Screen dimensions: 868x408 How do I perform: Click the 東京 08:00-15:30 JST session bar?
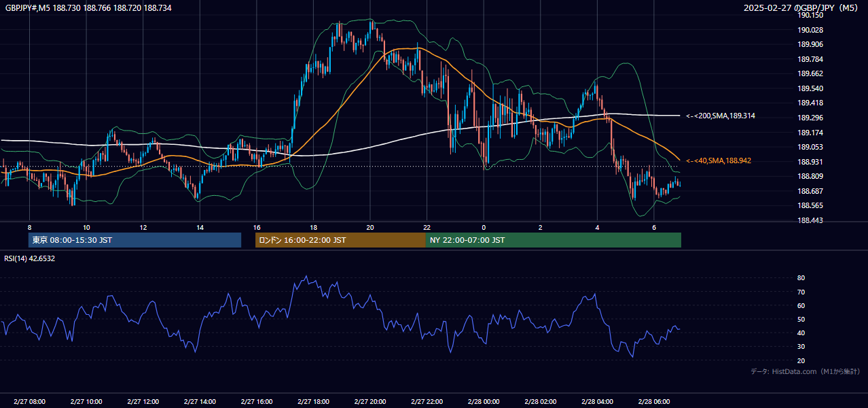134,240
